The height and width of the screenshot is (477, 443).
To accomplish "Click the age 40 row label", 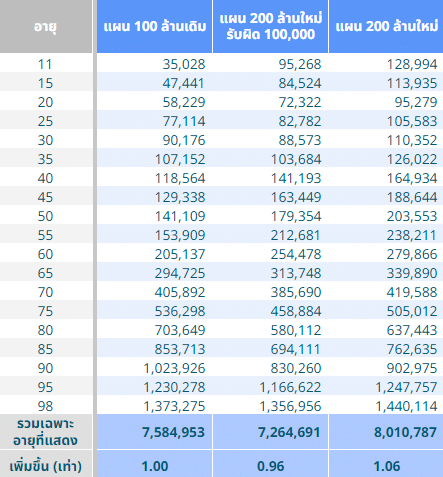I will tap(46, 178).
